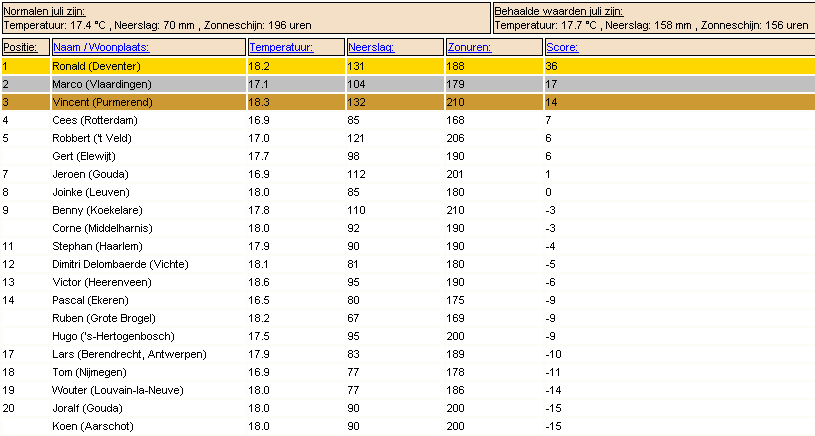Select the name Dimitri Delombaerde (Vichte)
Viewport: 815px width, 436px height.
pyautogui.click(x=120, y=264)
